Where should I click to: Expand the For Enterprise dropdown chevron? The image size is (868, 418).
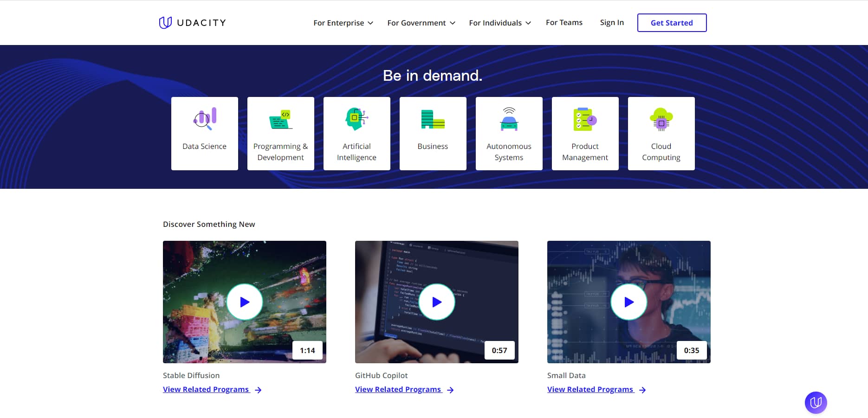point(370,23)
